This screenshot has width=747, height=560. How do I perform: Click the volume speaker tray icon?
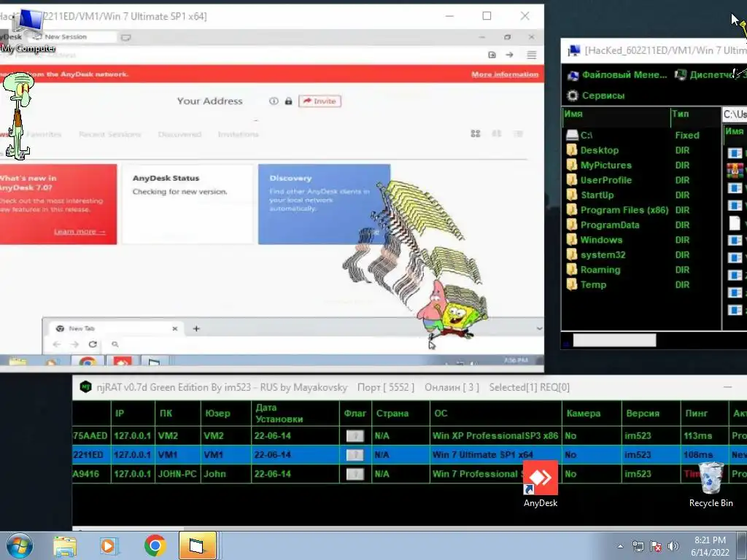point(673,546)
